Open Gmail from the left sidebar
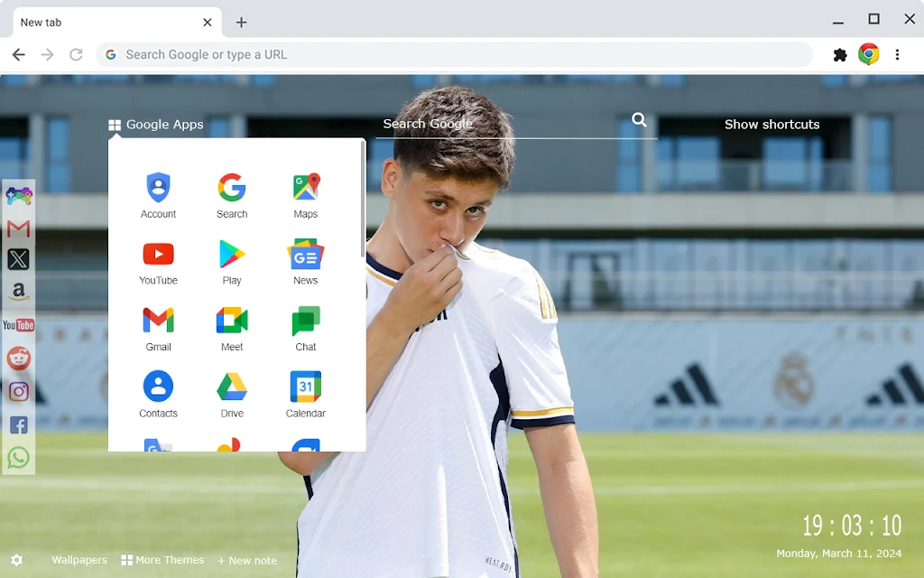 pos(19,228)
